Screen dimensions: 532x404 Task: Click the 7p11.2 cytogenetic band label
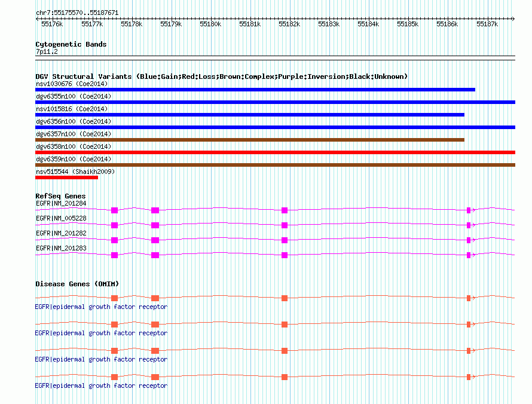[x=47, y=52]
